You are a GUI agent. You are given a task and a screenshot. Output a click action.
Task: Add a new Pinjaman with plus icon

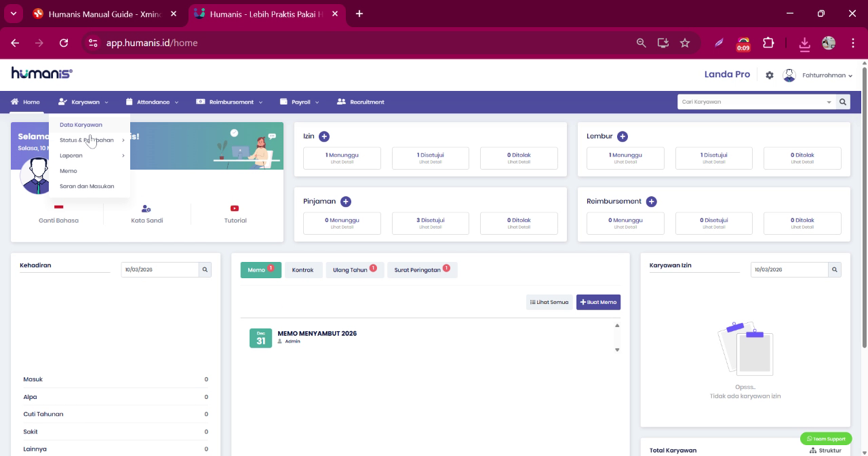tap(346, 202)
